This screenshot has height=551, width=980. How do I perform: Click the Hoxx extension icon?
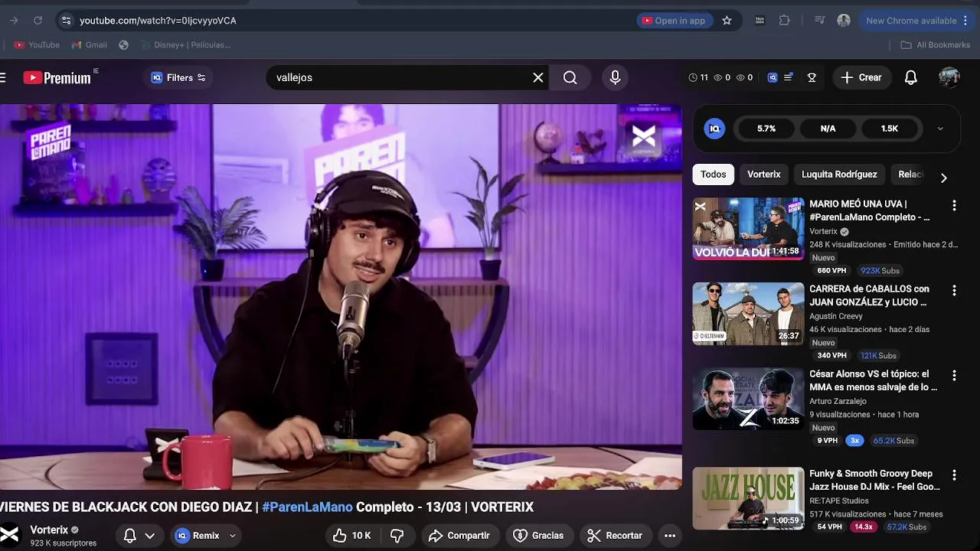pos(759,21)
